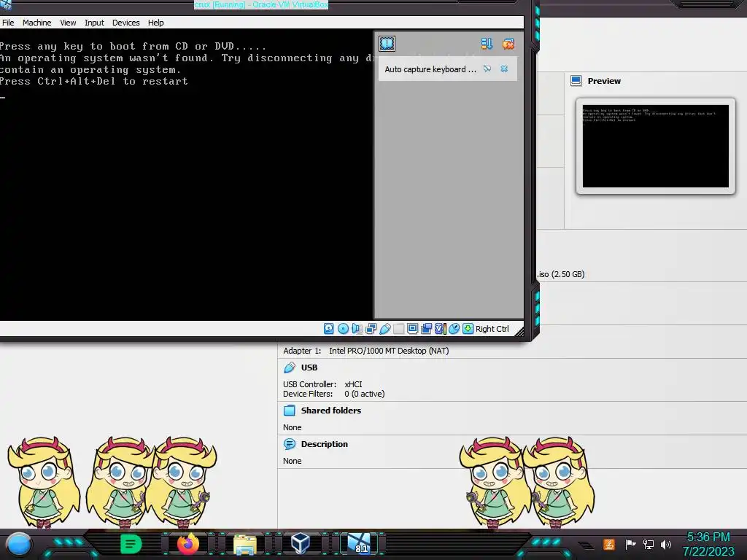Image resolution: width=747 pixels, height=560 pixels.
Task: Switch to running 8.1 VM taskbar icon
Action: point(359,544)
